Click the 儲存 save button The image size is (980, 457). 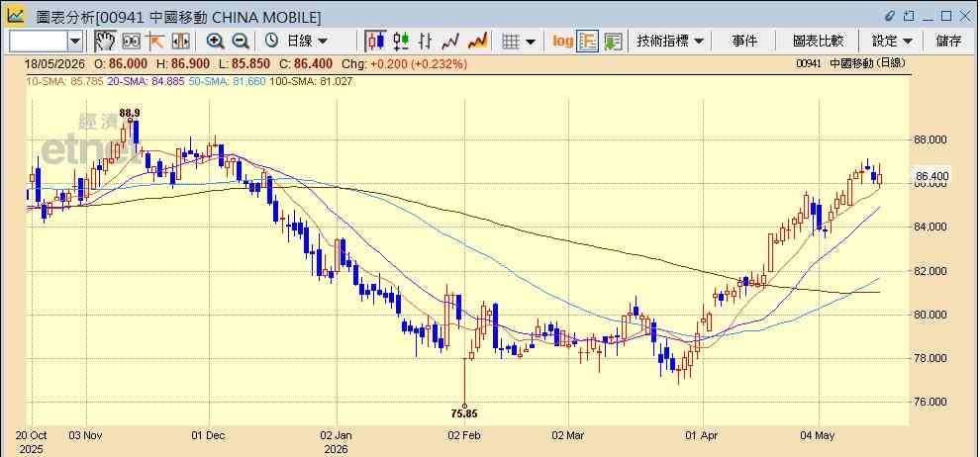click(x=948, y=42)
